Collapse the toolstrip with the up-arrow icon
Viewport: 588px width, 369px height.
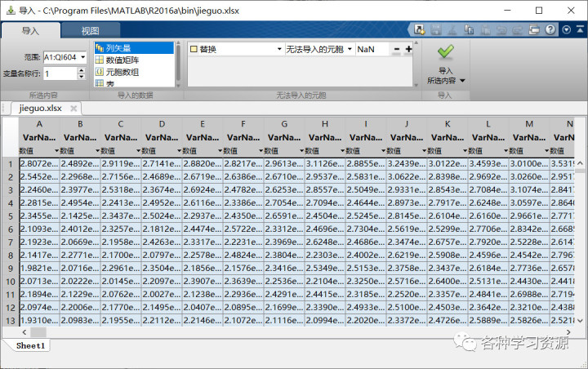[580, 29]
